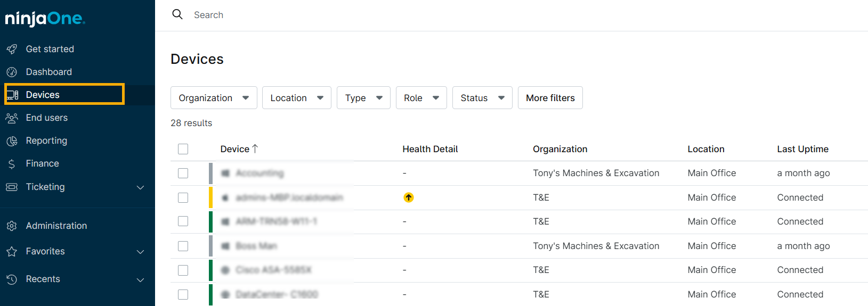This screenshot has height=306, width=868.
Task: Check the first device row checkbox
Action: pyautogui.click(x=183, y=173)
